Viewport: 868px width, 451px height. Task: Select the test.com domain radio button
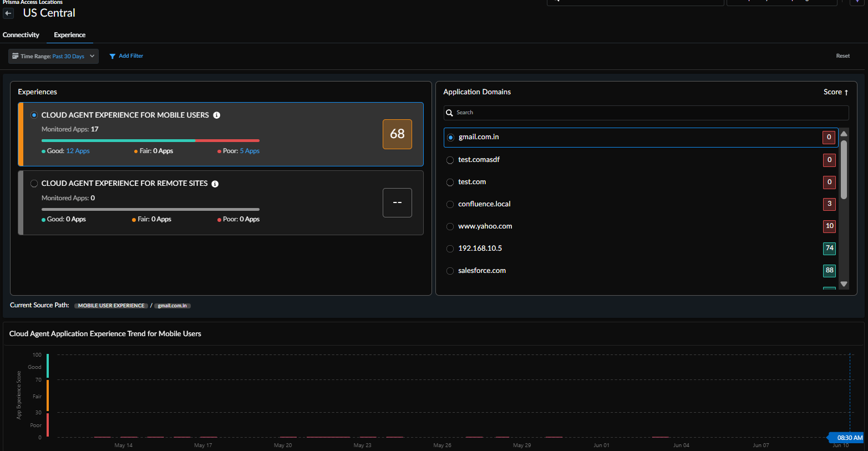click(450, 183)
